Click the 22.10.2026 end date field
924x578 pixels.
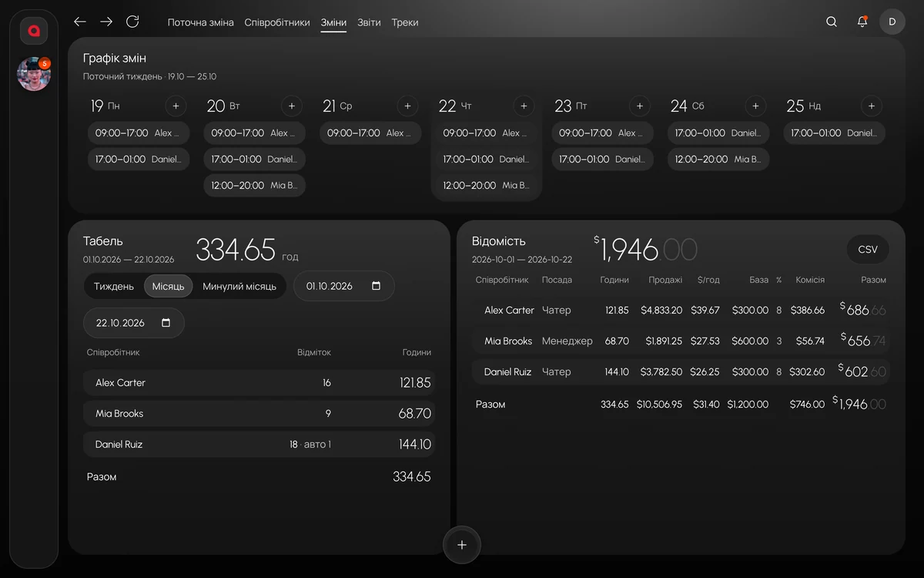(134, 323)
